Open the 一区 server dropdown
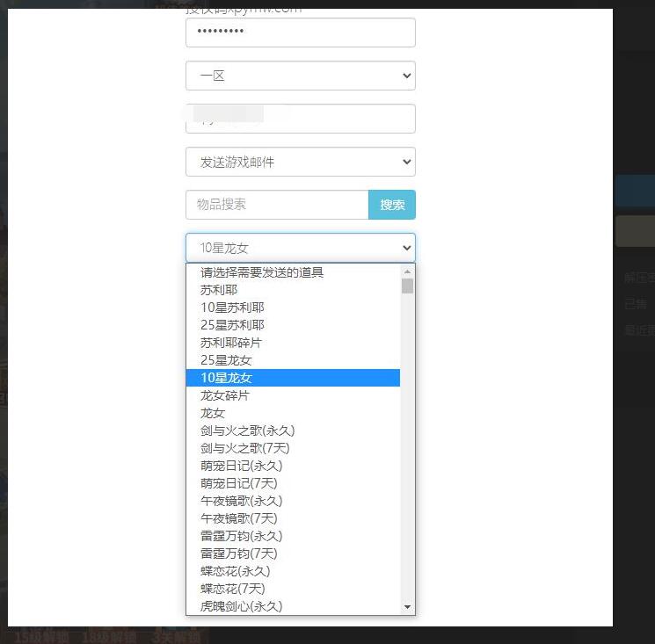655x644 pixels. click(x=300, y=76)
